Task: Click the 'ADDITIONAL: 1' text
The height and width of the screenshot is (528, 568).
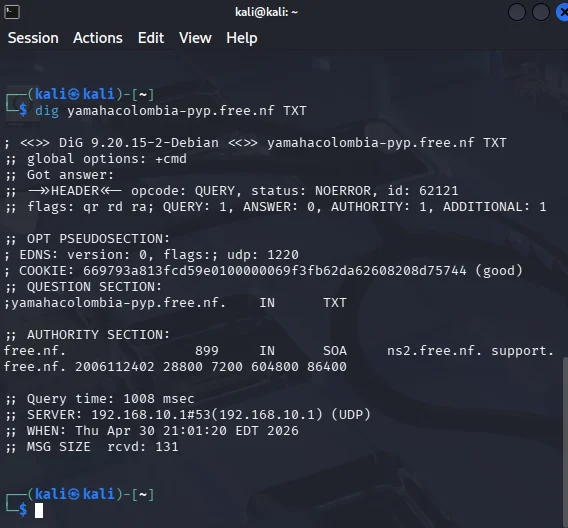Action: tap(494, 207)
